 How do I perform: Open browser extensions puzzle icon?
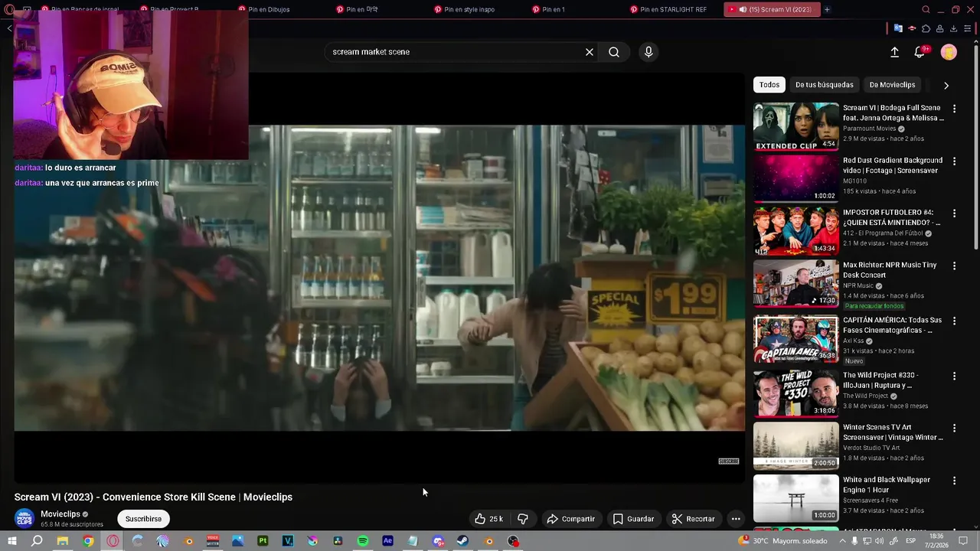926,28
